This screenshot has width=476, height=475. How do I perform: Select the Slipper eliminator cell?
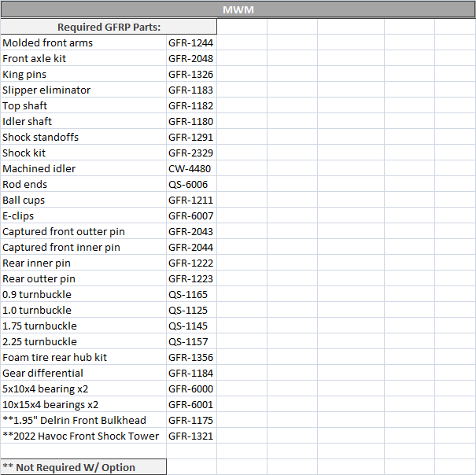click(83, 90)
